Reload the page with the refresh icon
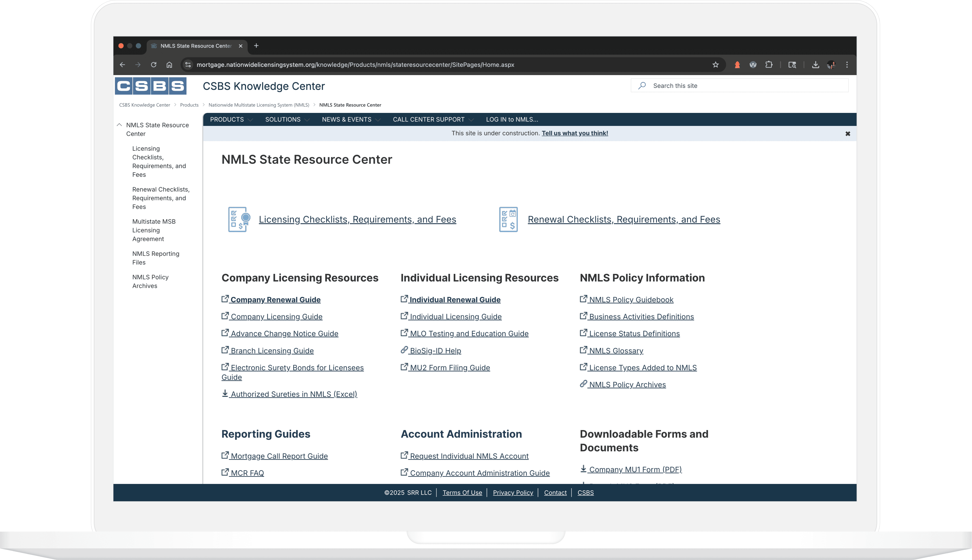Viewport: 972px width, 560px height. point(154,65)
